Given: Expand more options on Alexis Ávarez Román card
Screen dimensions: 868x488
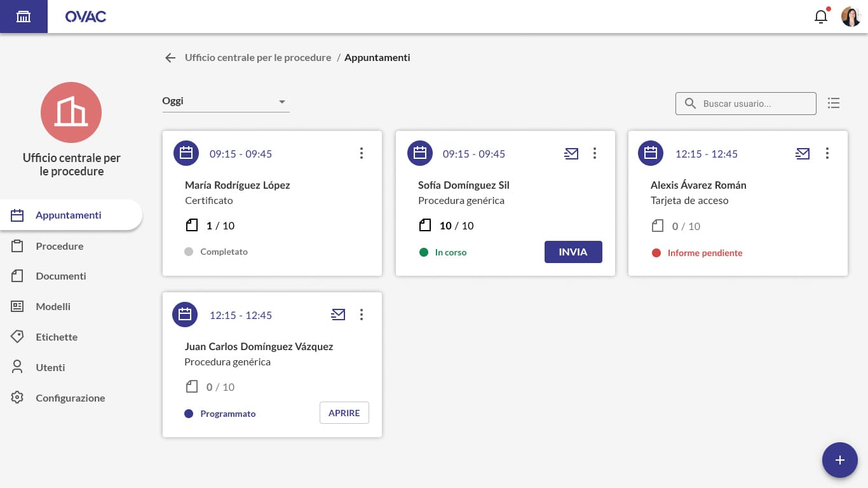Looking at the screenshot, I should click(827, 153).
